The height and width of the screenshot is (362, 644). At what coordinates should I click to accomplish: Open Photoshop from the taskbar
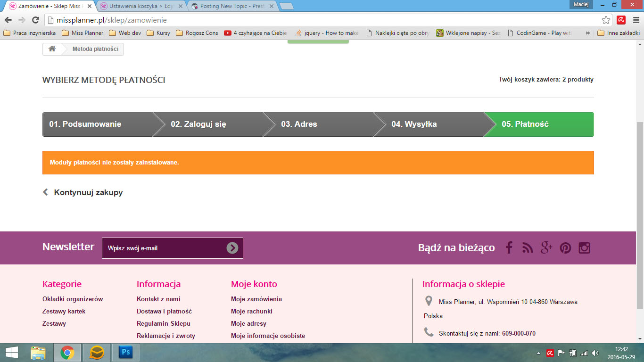[x=125, y=353]
